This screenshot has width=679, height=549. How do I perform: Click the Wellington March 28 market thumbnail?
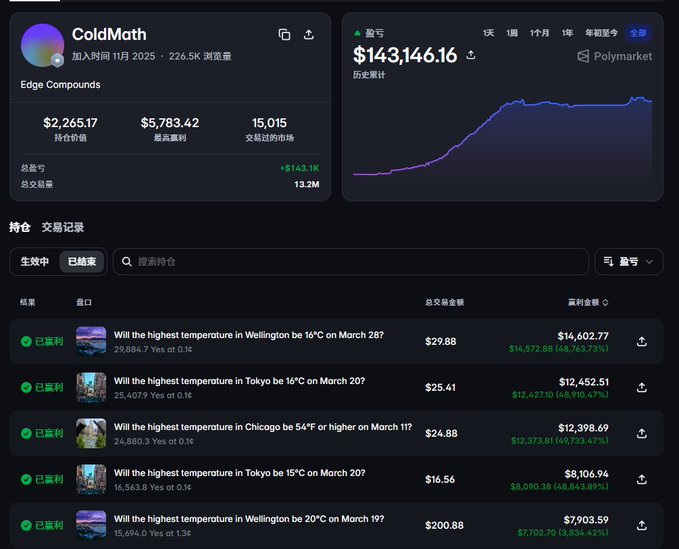click(91, 341)
